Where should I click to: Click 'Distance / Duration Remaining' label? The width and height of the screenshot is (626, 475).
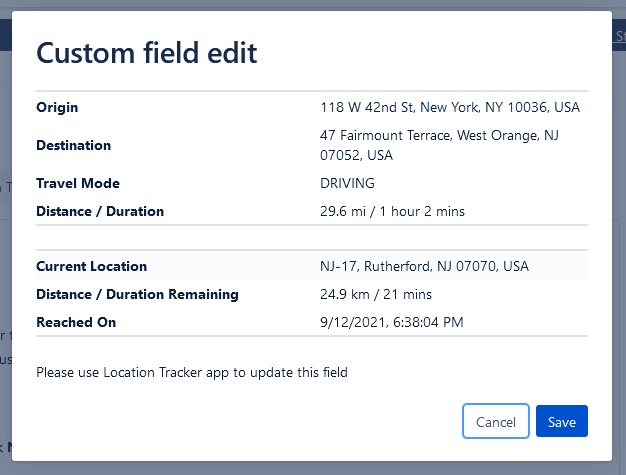[137, 294]
